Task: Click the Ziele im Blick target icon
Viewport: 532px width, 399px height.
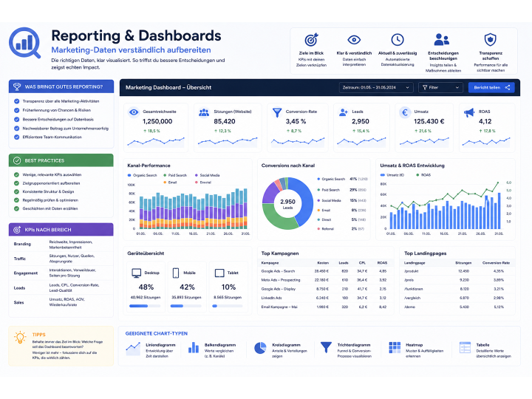Action: [x=311, y=40]
